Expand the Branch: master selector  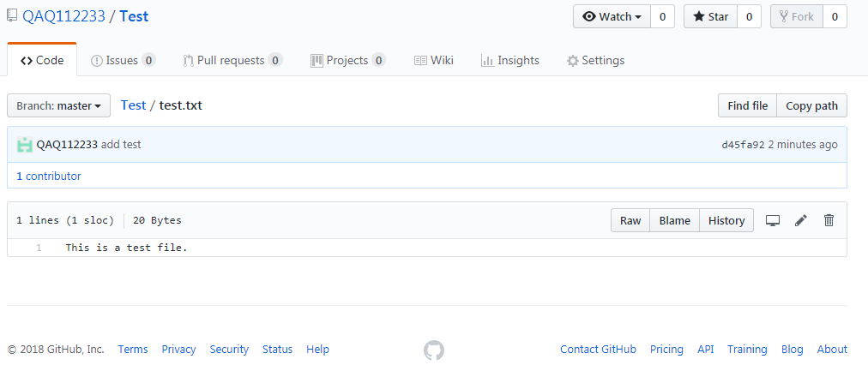pyautogui.click(x=59, y=105)
